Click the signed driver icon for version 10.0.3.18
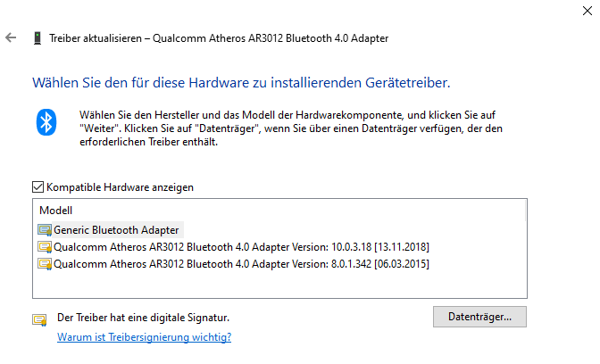600x364 pixels. (45, 247)
